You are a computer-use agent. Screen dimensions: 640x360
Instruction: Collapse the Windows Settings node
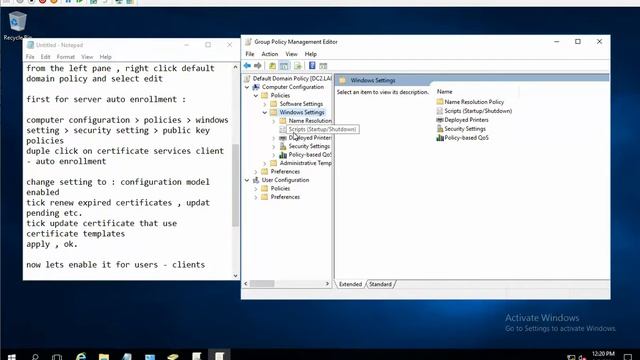pos(265,112)
